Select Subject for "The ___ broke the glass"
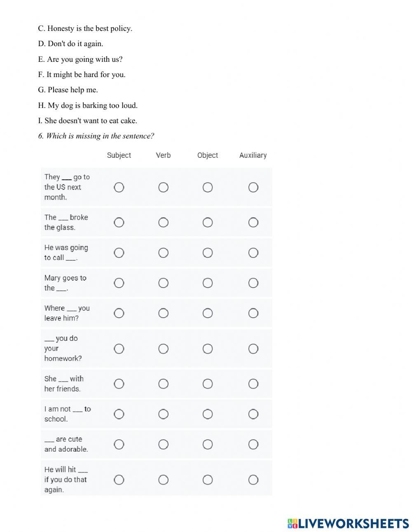 (119, 223)
